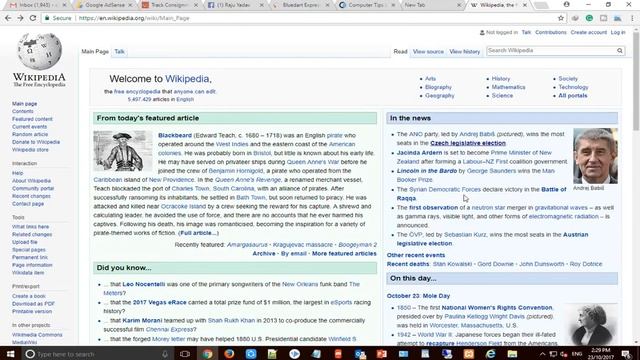Click the ENG language indicator

click(577, 354)
